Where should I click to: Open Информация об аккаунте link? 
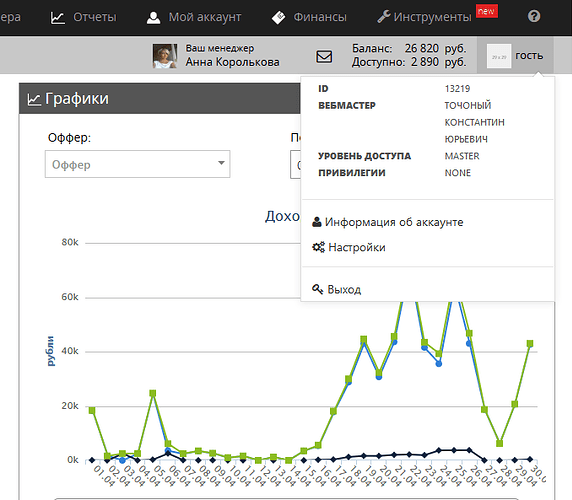coord(394,222)
